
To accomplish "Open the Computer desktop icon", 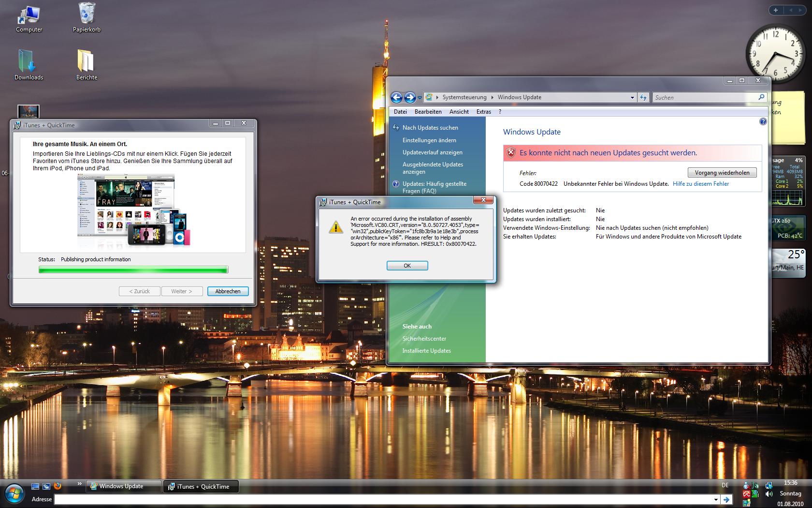I will pyautogui.click(x=29, y=18).
